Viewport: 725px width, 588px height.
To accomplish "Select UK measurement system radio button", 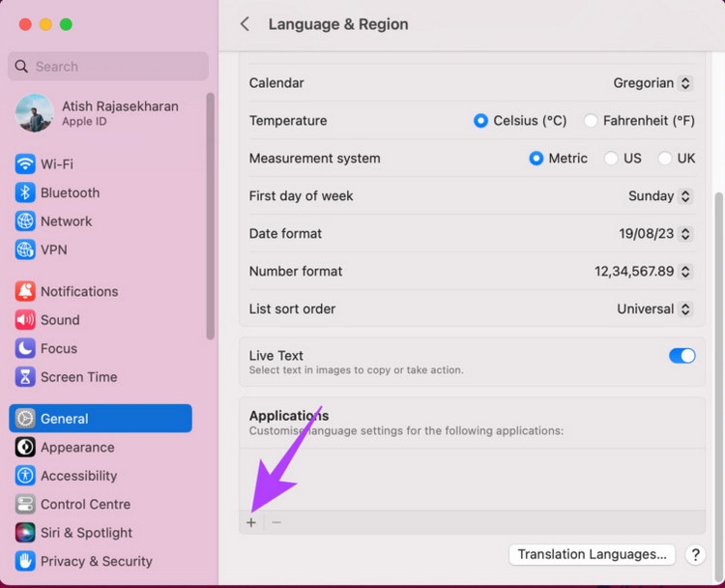I will [x=665, y=159].
